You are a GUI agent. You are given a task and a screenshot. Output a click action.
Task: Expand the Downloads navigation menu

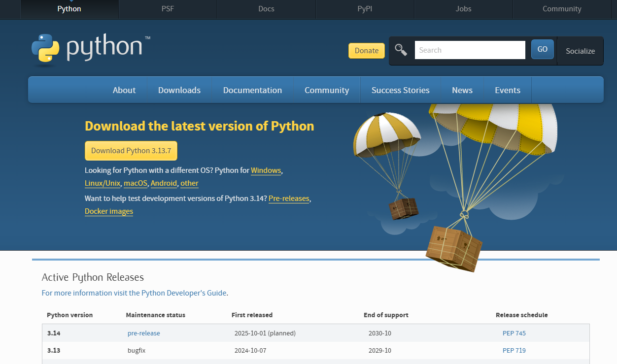179,90
